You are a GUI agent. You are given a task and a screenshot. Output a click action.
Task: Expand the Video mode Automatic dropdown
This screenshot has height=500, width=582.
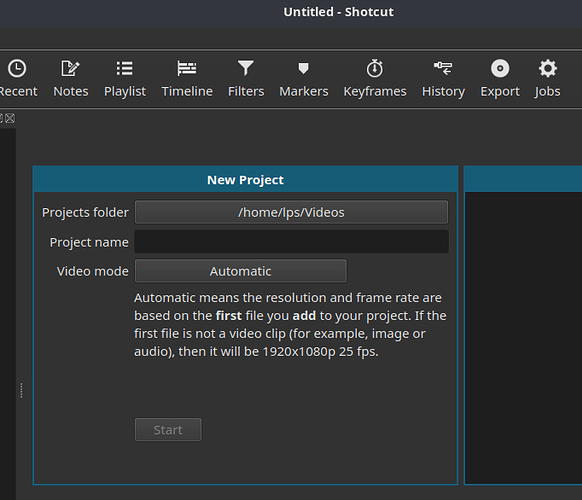(241, 271)
